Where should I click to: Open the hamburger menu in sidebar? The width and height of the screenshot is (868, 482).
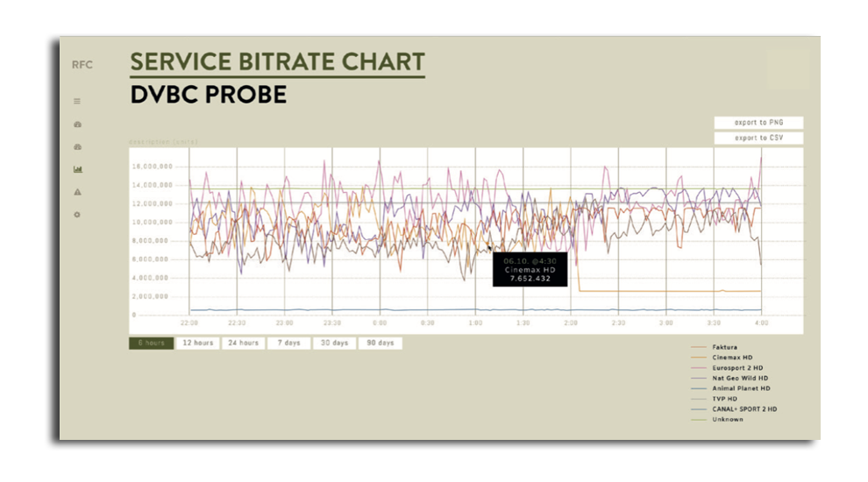click(x=77, y=102)
